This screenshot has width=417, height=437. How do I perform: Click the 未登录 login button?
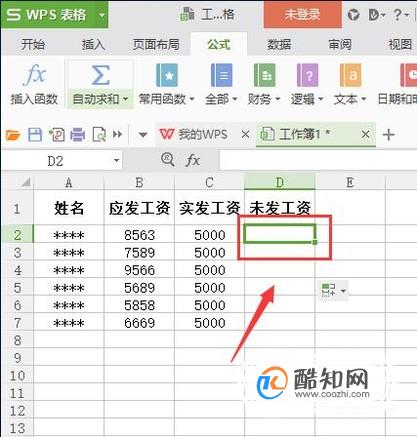coord(303,15)
